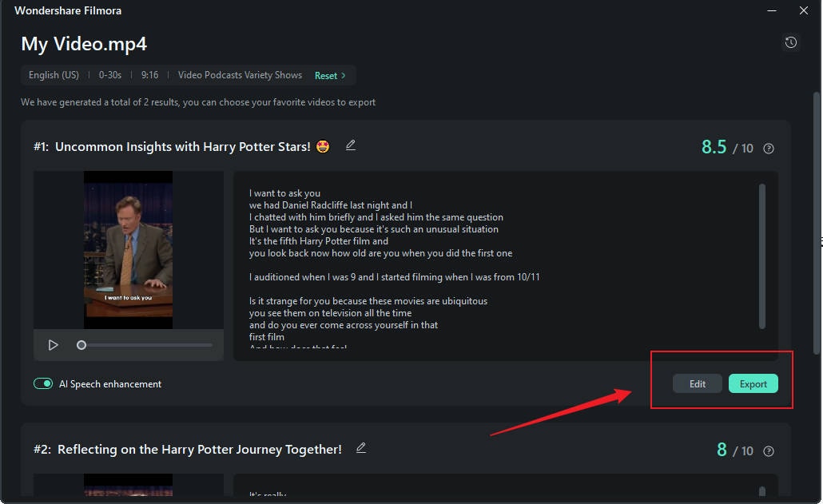Image resolution: width=823 pixels, height=504 pixels.
Task: Click the video preview seek bar handle
Action: (x=82, y=345)
